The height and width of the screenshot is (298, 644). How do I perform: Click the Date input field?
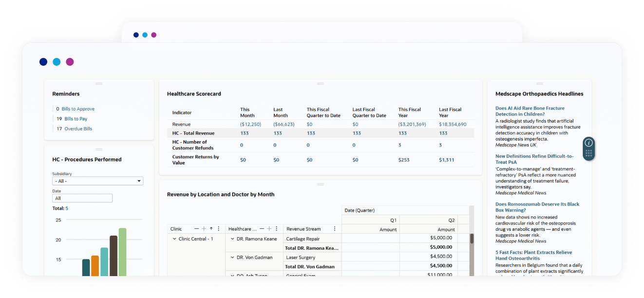[x=82, y=198]
